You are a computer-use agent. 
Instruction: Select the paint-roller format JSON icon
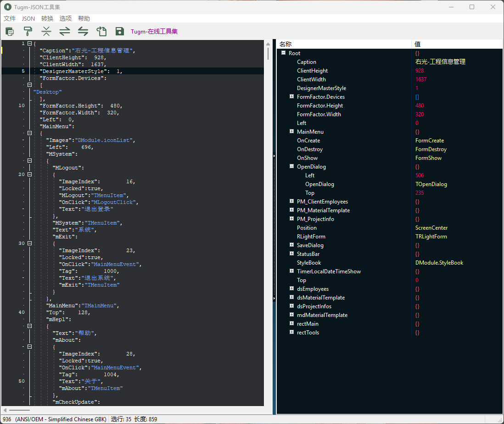click(28, 31)
